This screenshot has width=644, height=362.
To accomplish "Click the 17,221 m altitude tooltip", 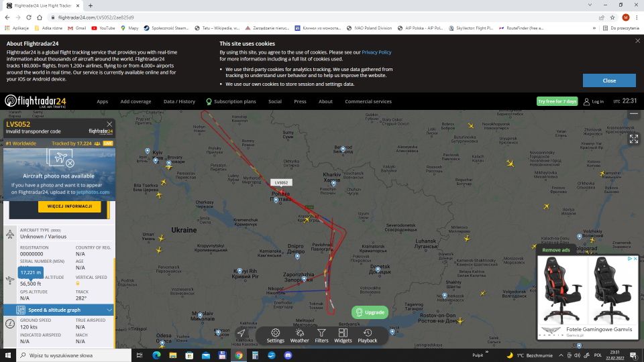I will tap(30, 272).
